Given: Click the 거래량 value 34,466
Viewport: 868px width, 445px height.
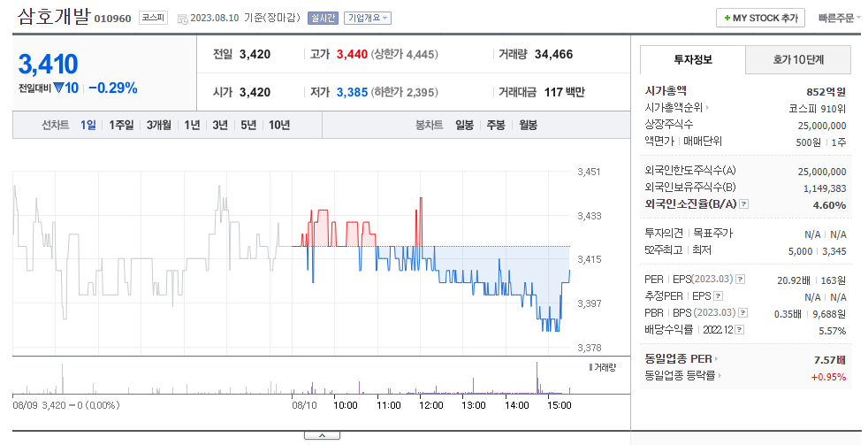Looking at the screenshot, I should (x=553, y=54).
